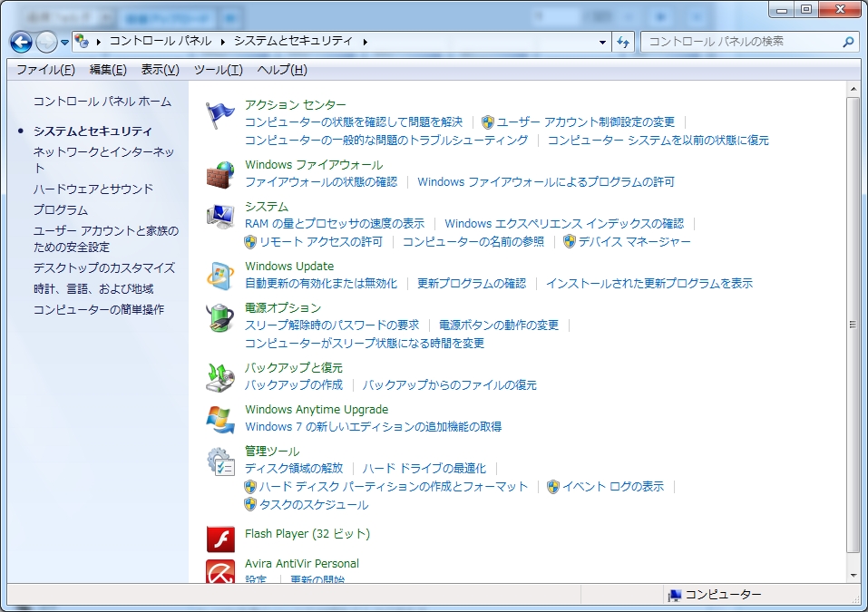
Task: Click インストールされた更新プログラムを表示
Action: pos(649,283)
